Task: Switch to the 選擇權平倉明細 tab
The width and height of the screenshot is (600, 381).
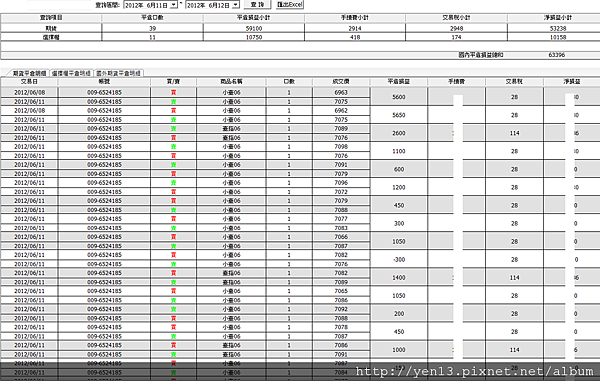Action: (72, 73)
